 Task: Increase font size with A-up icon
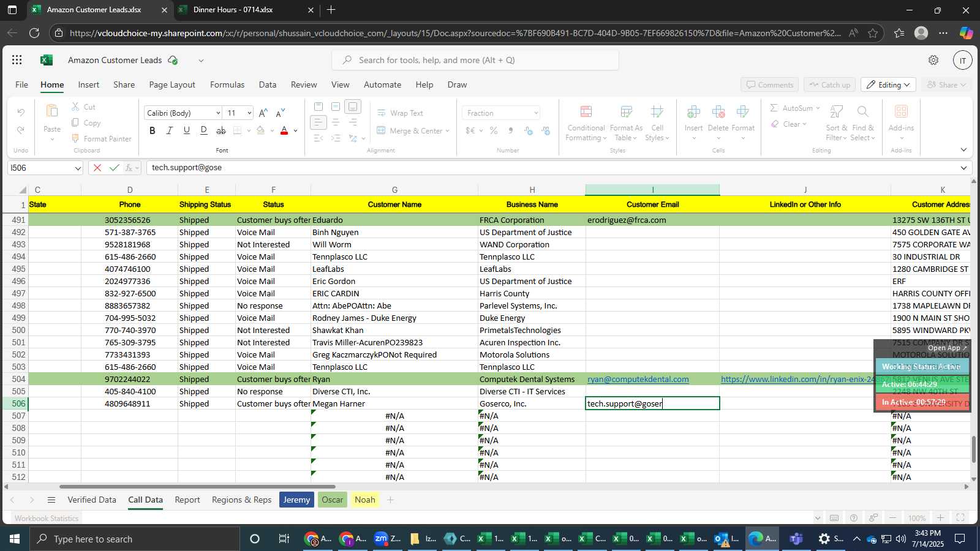pos(263,113)
